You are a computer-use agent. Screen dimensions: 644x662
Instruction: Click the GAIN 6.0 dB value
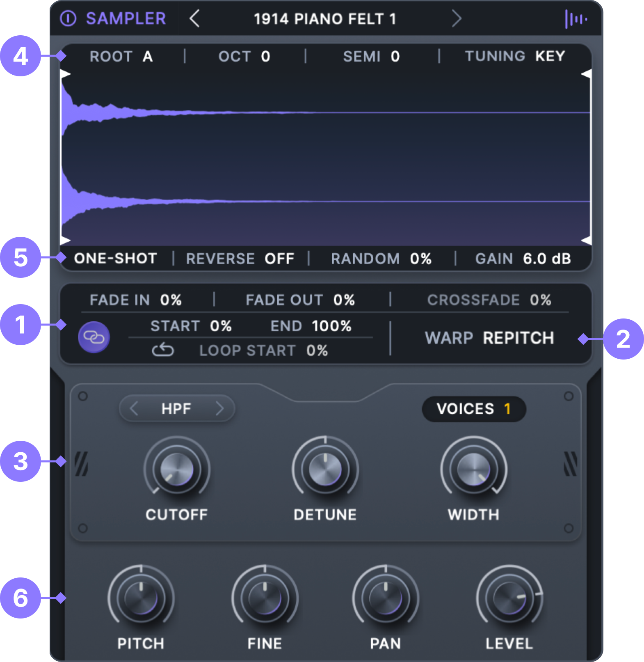pos(546,259)
